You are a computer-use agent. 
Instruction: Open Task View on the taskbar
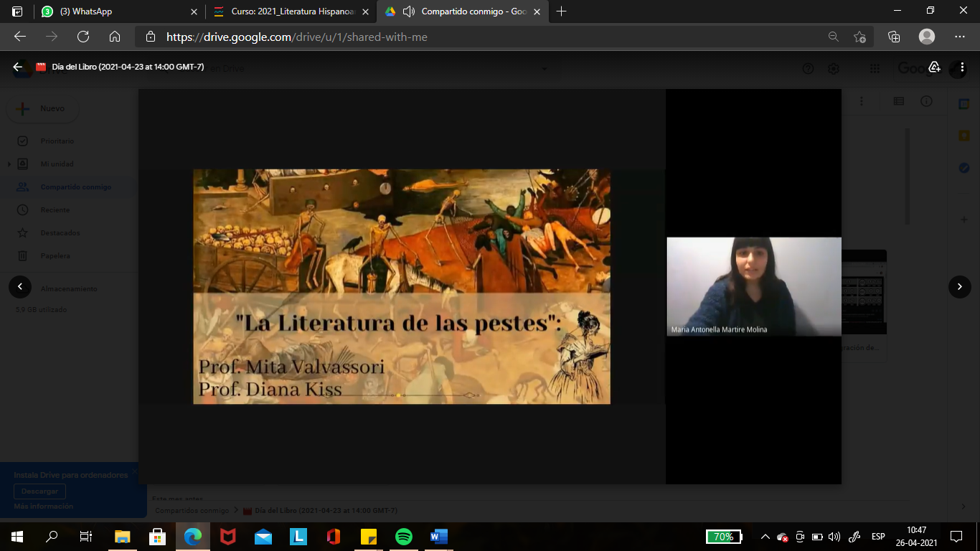click(86, 536)
